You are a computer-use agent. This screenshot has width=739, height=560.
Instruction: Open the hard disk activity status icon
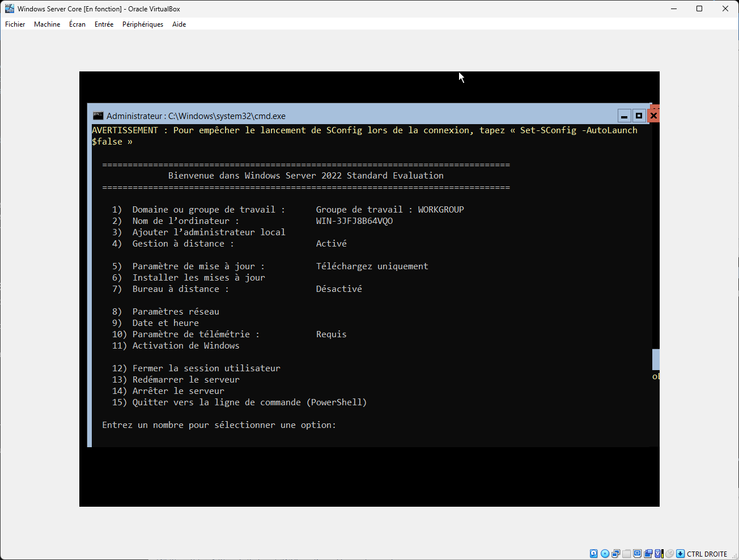point(593,554)
